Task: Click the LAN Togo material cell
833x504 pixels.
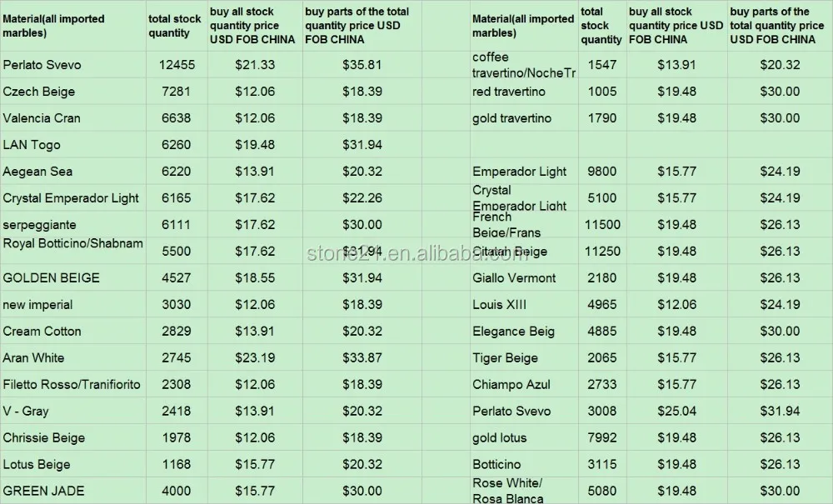Action: [x=32, y=145]
